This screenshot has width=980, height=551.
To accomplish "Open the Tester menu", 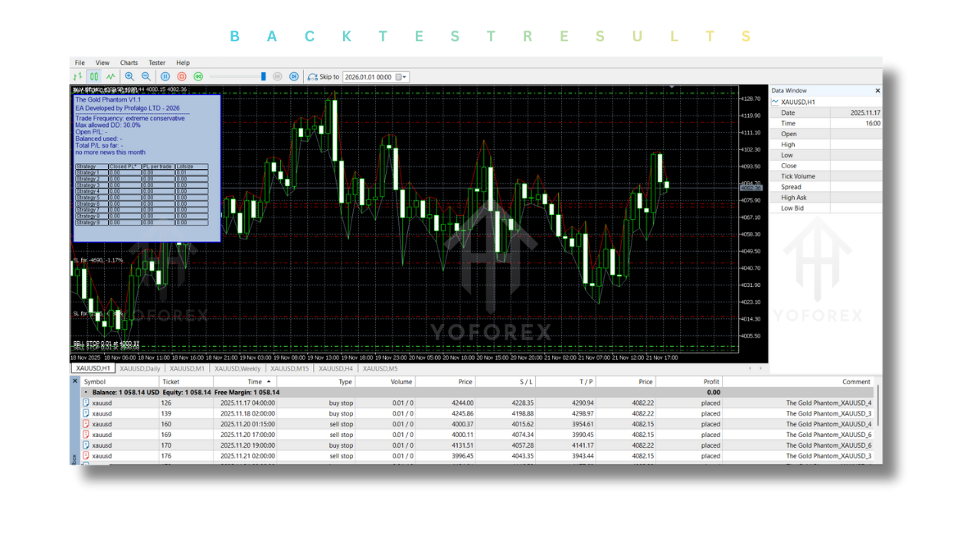I will coord(157,63).
